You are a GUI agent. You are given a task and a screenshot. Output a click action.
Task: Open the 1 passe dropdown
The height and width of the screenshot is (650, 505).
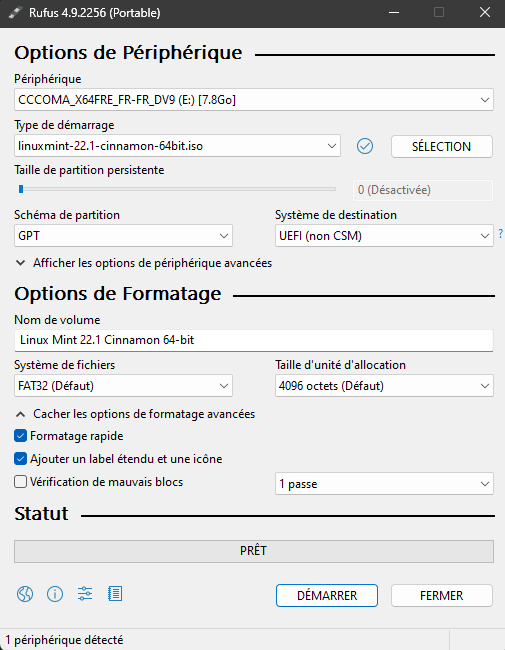[384, 484]
